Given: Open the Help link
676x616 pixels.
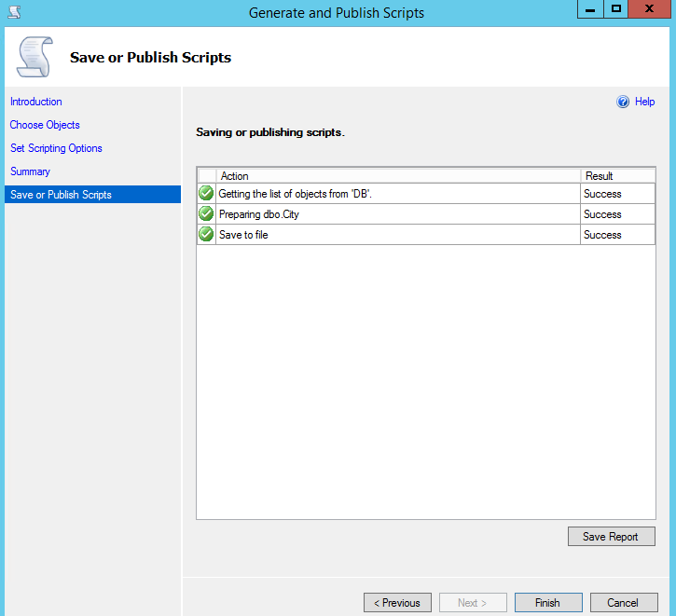Looking at the screenshot, I should pyautogui.click(x=644, y=102).
